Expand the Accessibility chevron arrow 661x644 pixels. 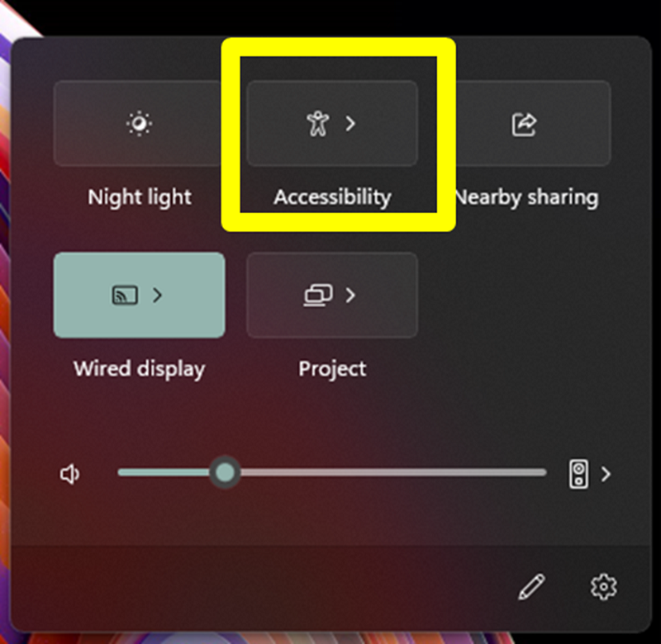[350, 123]
